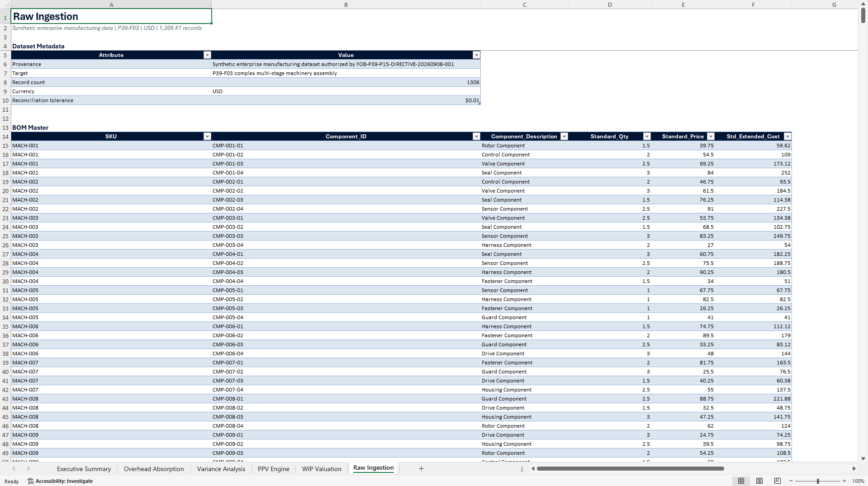The height and width of the screenshot is (486, 868).
Task: Select cell CMP-005-04
Action: tap(346, 317)
